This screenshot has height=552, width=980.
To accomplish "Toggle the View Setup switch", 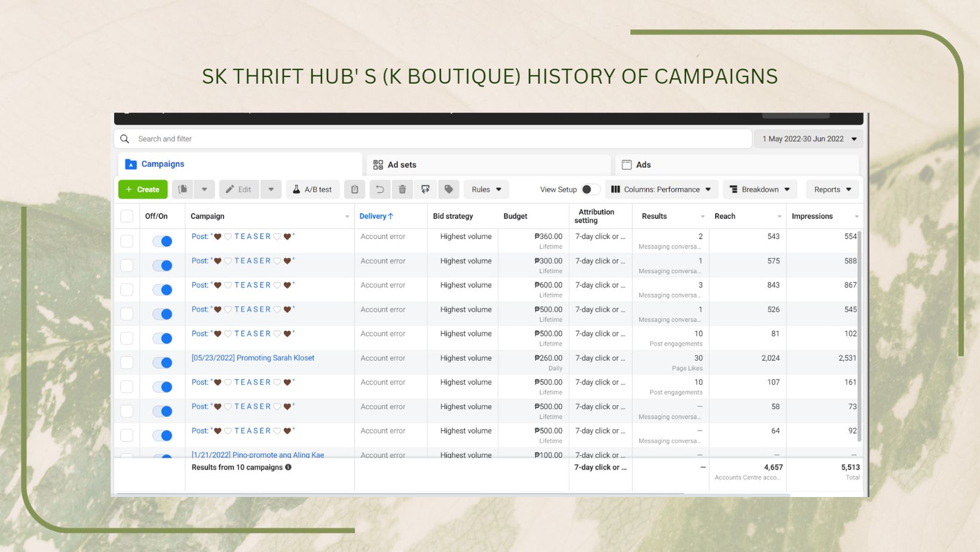I will 590,189.
